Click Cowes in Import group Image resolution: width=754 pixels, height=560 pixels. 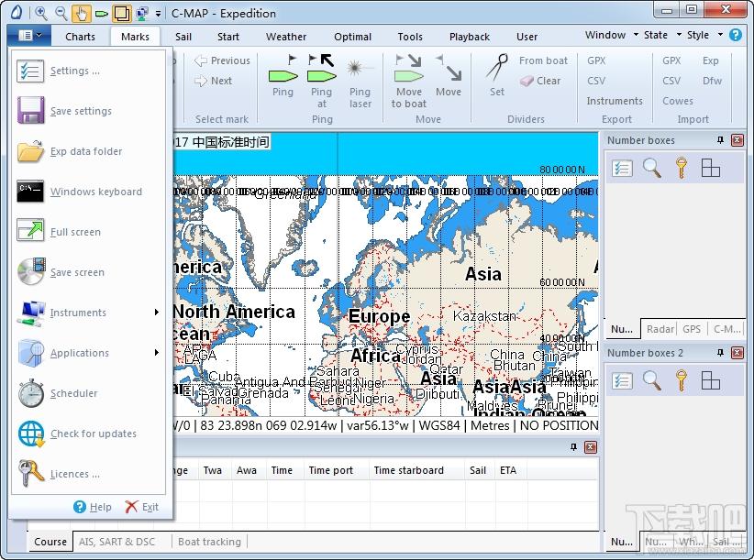(678, 101)
